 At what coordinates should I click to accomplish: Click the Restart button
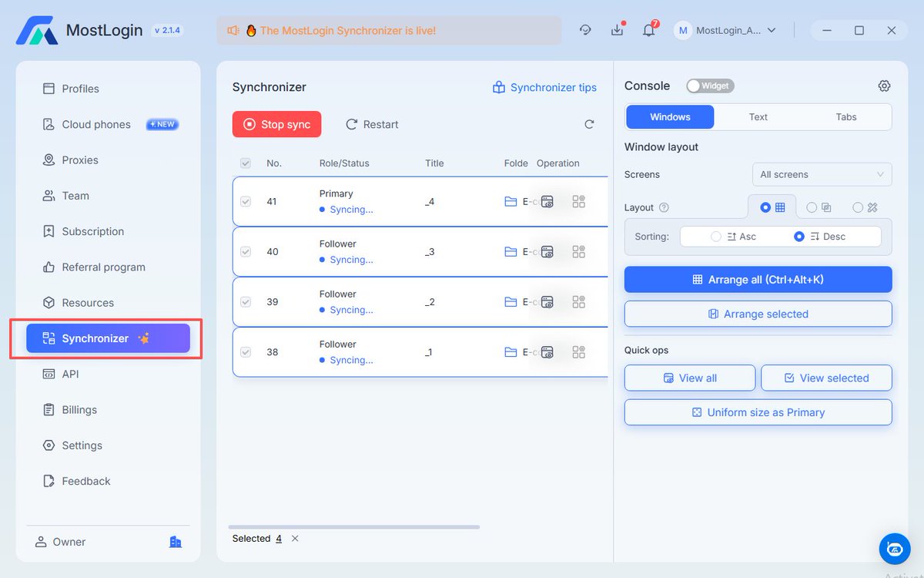pos(372,124)
